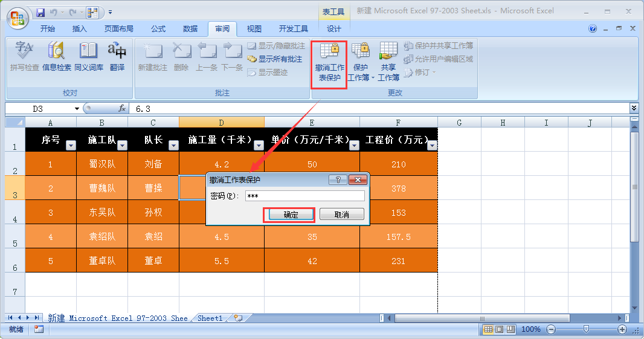Open the 拼写检查 spelling check tool
The width and height of the screenshot is (644, 339).
24,56
